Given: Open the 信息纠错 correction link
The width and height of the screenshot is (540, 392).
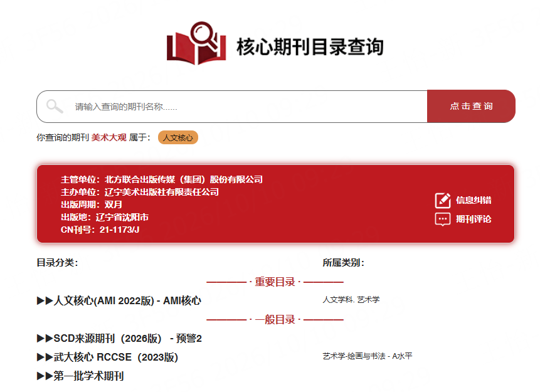Looking at the screenshot, I should [x=474, y=200].
